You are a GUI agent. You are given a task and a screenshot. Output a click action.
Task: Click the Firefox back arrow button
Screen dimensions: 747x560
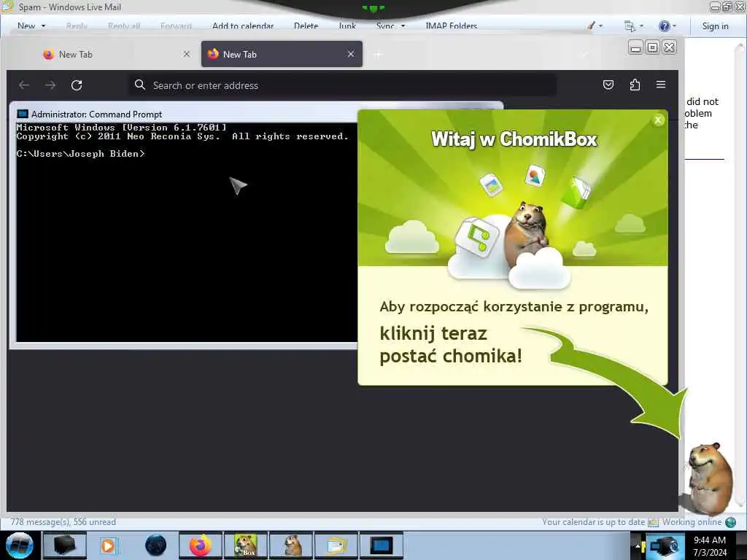[x=24, y=85]
